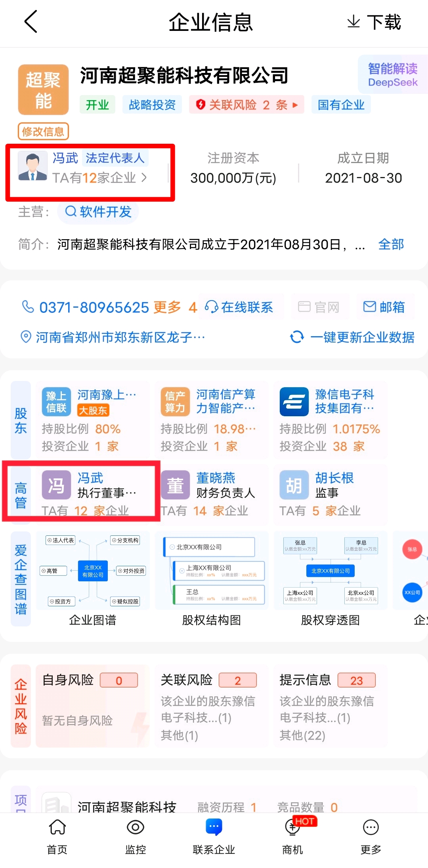
Task: Open 自身风险 0 card
Action: (x=92, y=706)
